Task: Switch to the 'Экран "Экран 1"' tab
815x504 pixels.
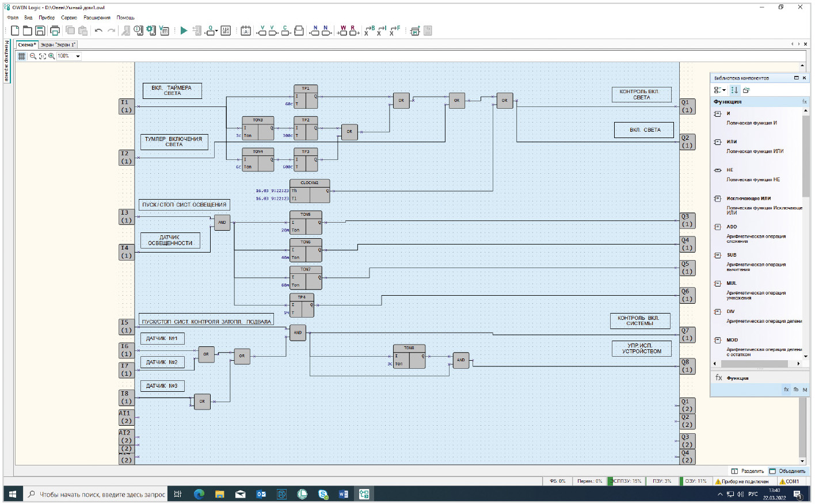Action: coord(58,44)
